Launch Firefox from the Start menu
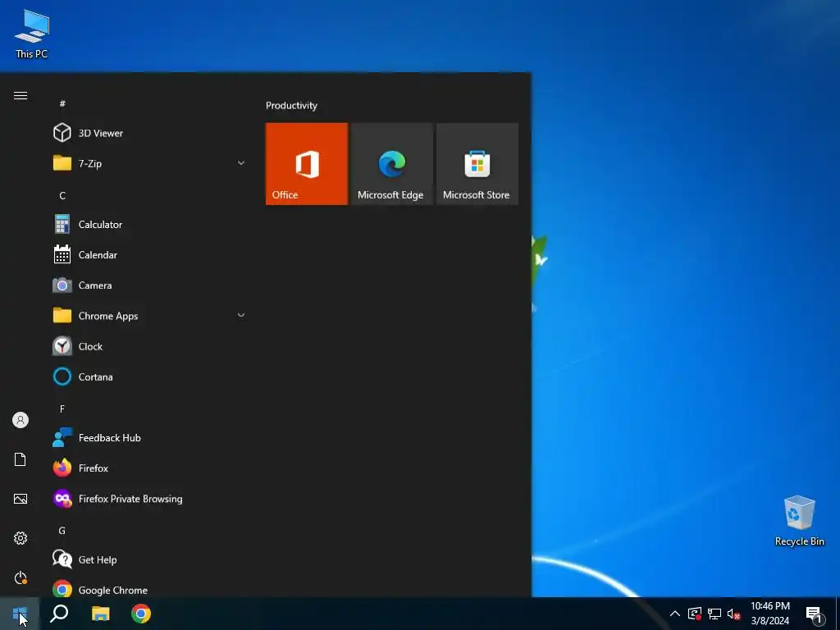This screenshot has width=840, height=630. (x=148, y=468)
